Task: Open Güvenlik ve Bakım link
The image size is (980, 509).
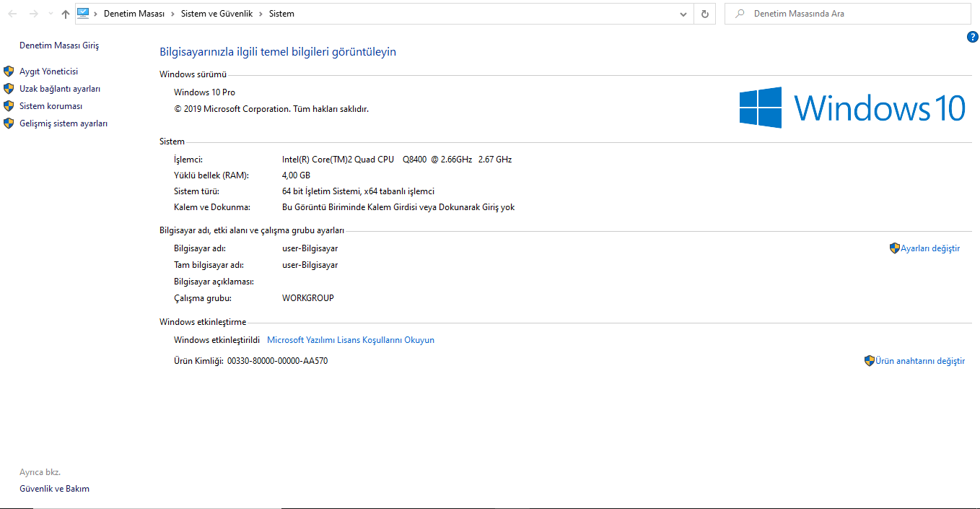Action: point(54,489)
